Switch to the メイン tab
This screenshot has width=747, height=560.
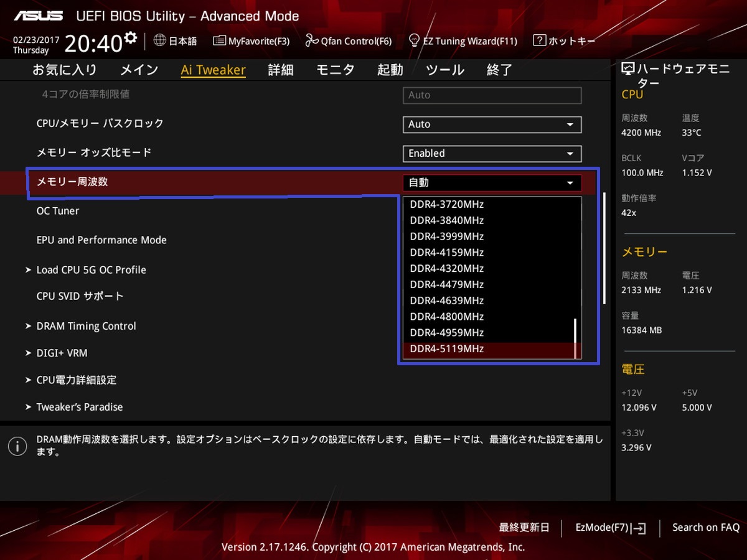pyautogui.click(x=139, y=70)
